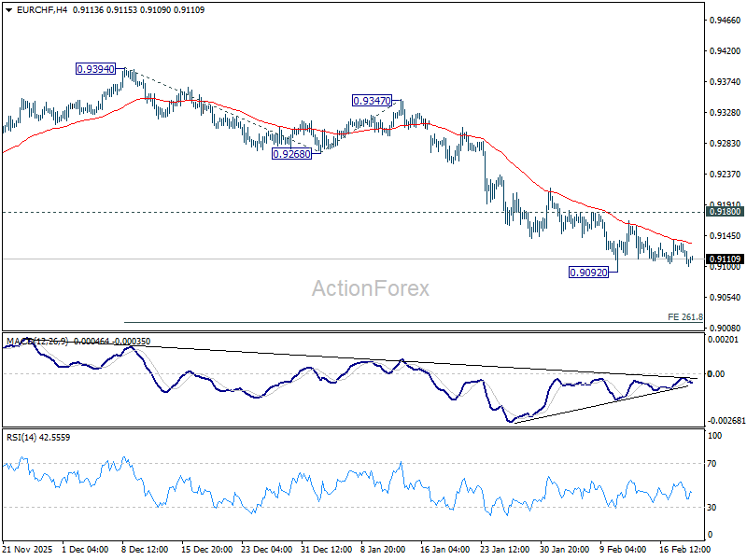The image size is (747, 560).
Task: Click the 16 Jan 04:00 time label
Action: point(445,549)
